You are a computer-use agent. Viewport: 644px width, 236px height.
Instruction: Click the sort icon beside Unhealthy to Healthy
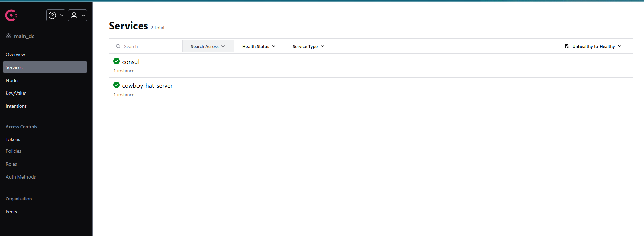(x=566, y=46)
